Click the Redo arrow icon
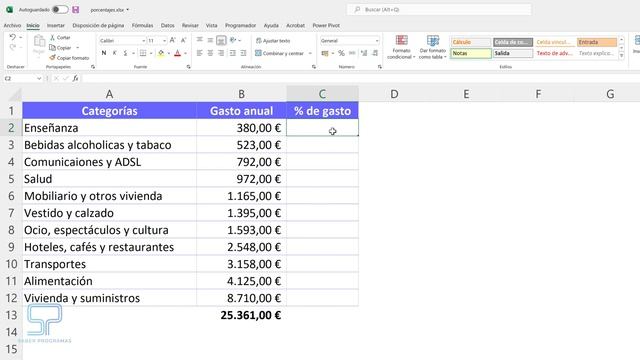 click(13, 47)
